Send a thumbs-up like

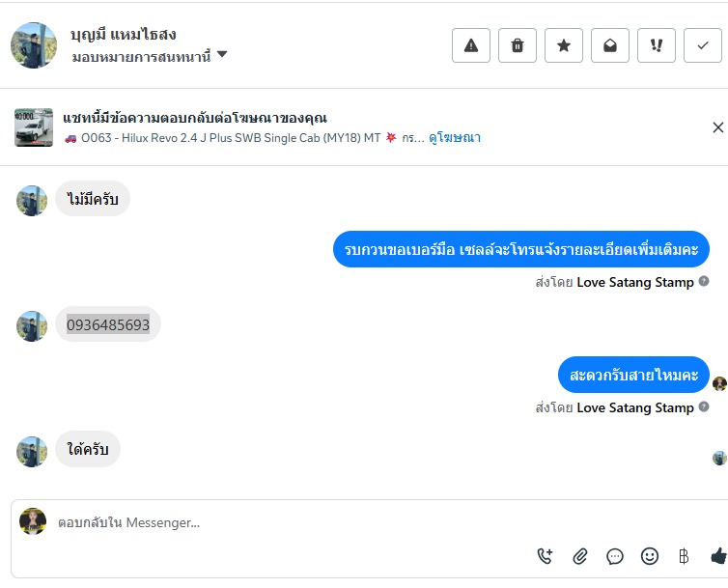[717, 555]
